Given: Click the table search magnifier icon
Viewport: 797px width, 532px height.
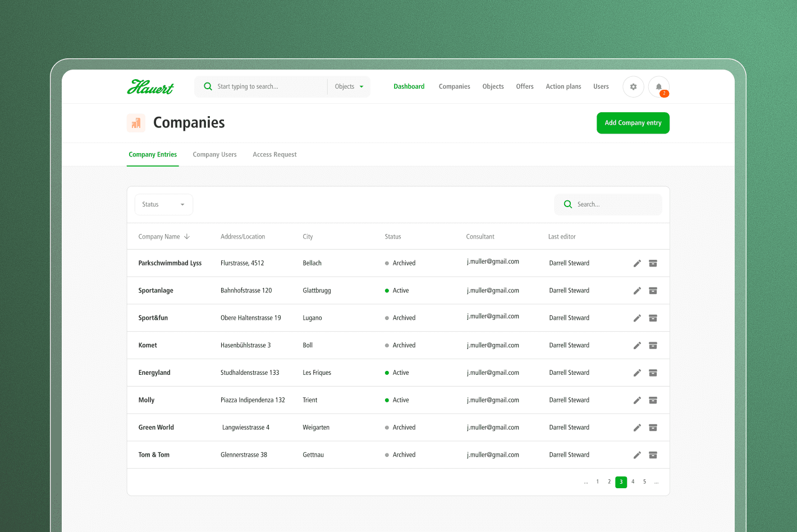Looking at the screenshot, I should pyautogui.click(x=568, y=204).
